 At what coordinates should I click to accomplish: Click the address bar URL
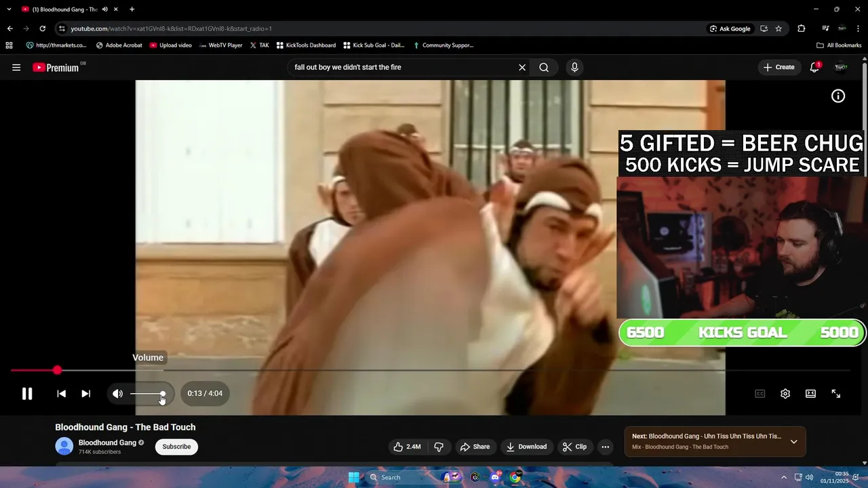(172, 28)
